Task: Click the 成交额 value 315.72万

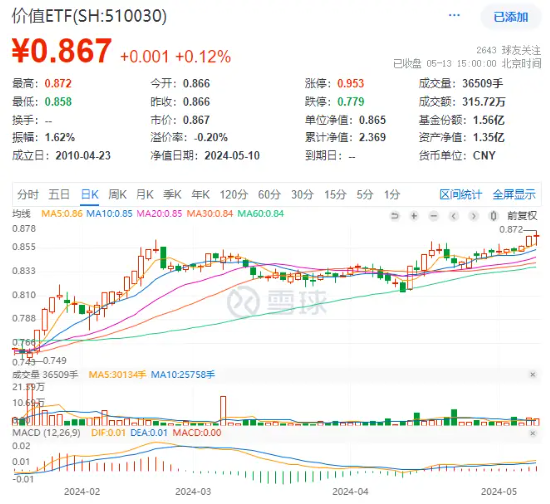Action: (x=484, y=102)
